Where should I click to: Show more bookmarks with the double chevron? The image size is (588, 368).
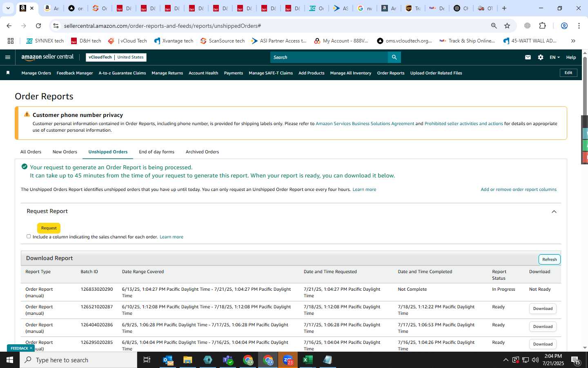click(x=573, y=41)
